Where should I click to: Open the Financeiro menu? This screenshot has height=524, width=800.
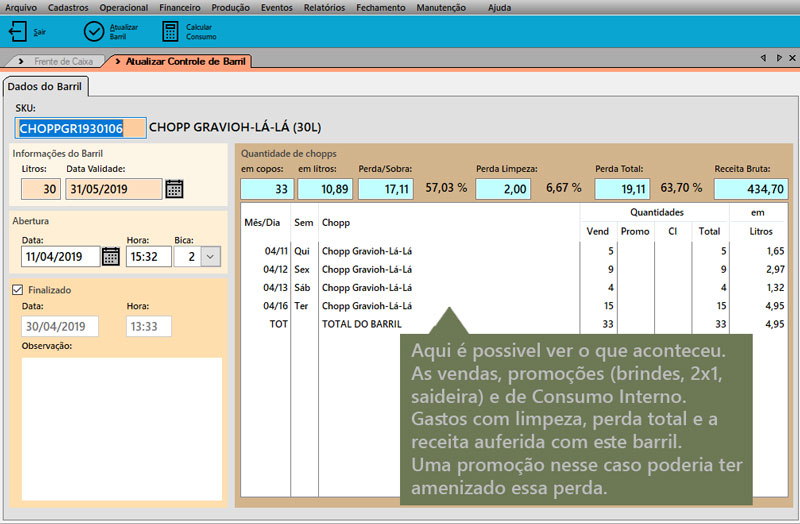180,8
